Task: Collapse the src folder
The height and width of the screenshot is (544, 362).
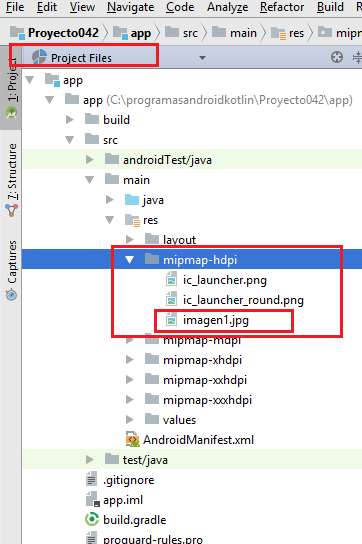Action: click(x=70, y=140)
